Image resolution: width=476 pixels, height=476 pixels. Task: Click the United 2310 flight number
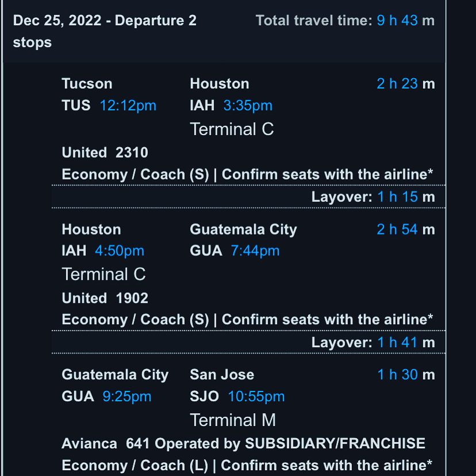pos(105,152)
